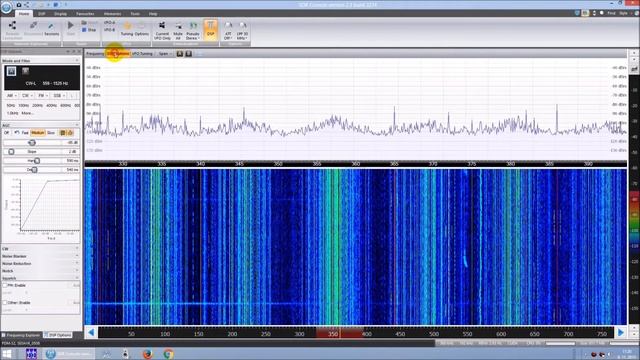The image size is (640, 360).
Task: Click the camera icon in title bar
Action: click(x=19, y=4)
